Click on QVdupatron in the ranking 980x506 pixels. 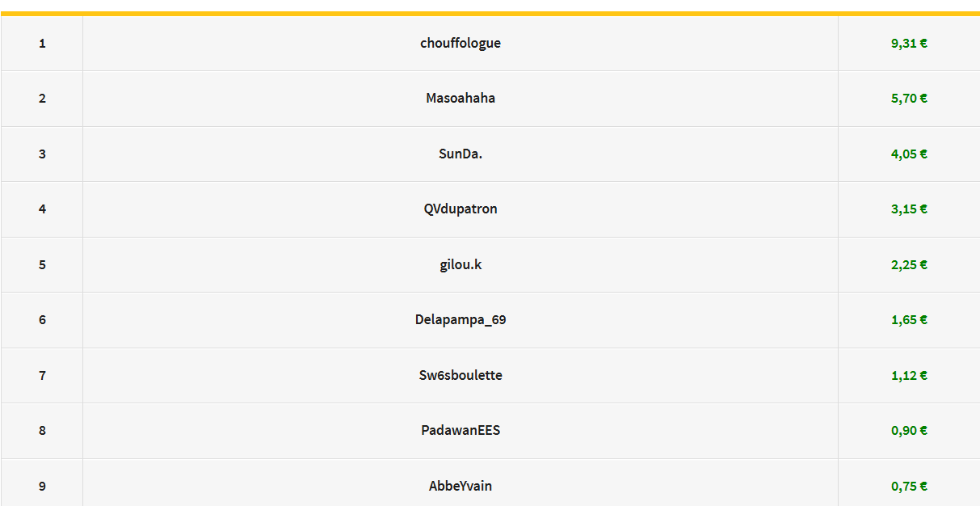coord(461,209)
